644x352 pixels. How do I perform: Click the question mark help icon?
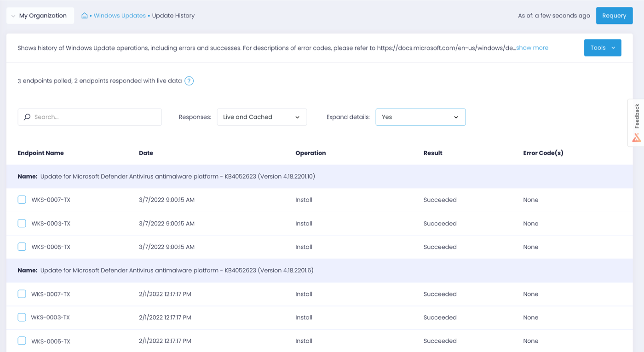click(189, 81)
